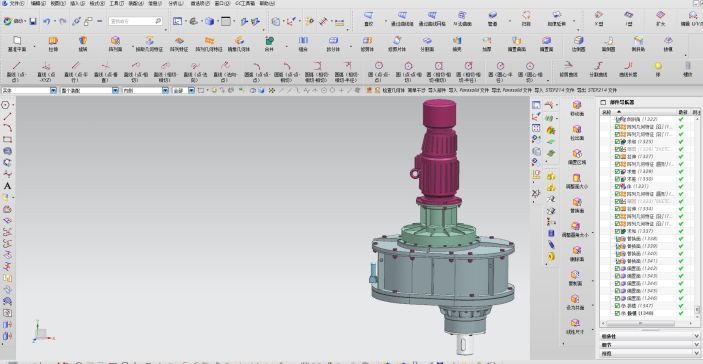Image resolution: width=703 pixels, height=364 pixels.
Task: Open the 启动 (Start) dropdown
Action: [x=14, y=21]
